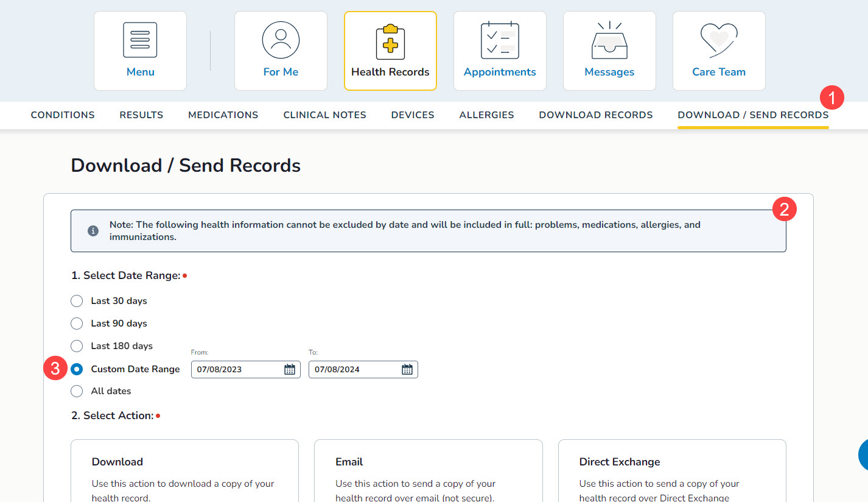Image resolution: width=868 pixels, height=502 pixels.
Task: Open the For Me profile icon
Action: pos(281,40)
